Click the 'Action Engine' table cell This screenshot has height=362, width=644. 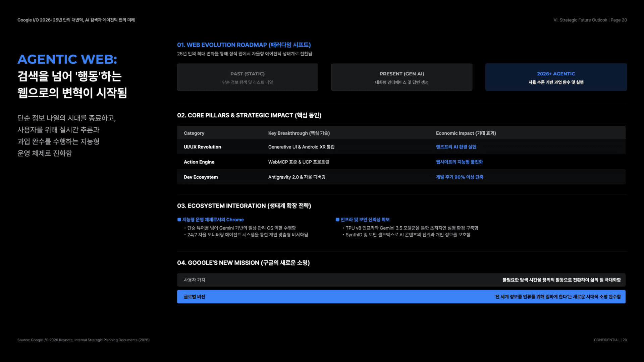199,162
